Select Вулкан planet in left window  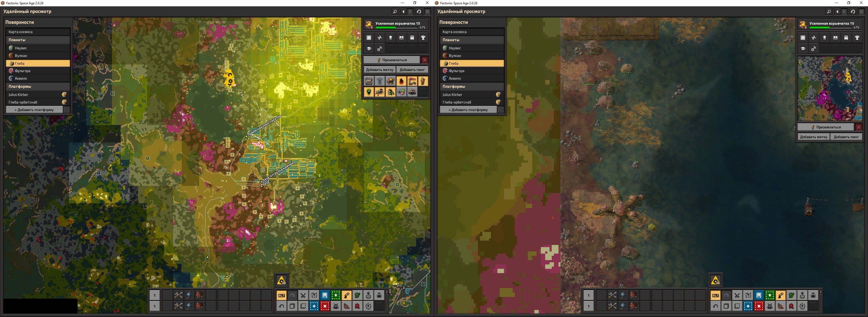click(38, 56)
